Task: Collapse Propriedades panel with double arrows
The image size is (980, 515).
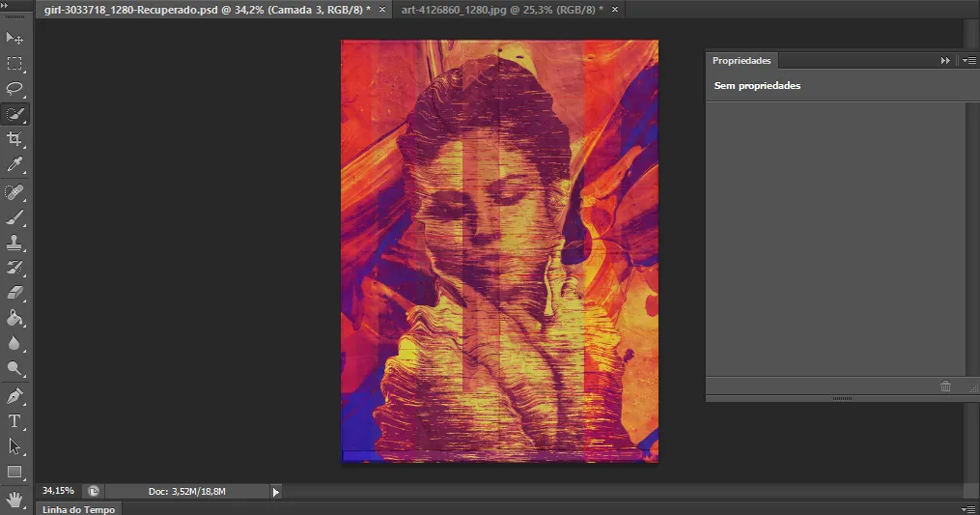Action: 945,61
